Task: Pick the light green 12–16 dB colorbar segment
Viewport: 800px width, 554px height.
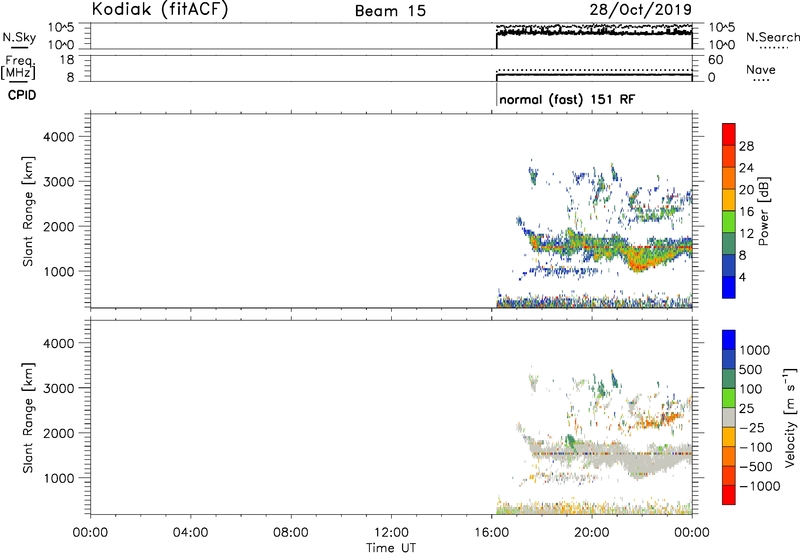Action: click(x=729, y=222)
